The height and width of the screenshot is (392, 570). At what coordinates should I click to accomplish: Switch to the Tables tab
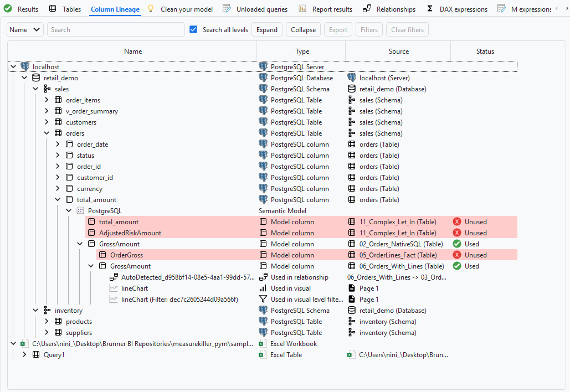(71, 9)
